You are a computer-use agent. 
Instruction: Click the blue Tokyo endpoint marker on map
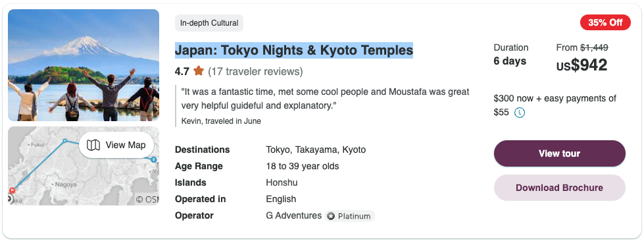[154, 159]
